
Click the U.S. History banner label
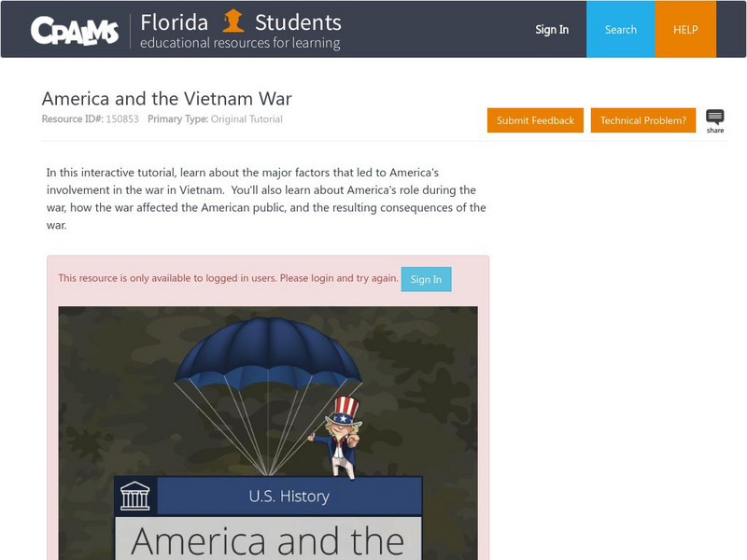click(x=289, y=497)
